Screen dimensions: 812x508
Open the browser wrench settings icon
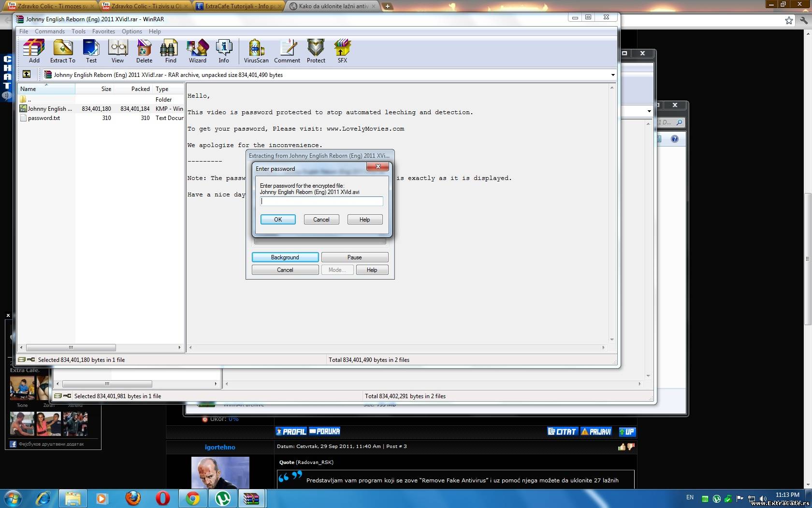click(803, 20)
